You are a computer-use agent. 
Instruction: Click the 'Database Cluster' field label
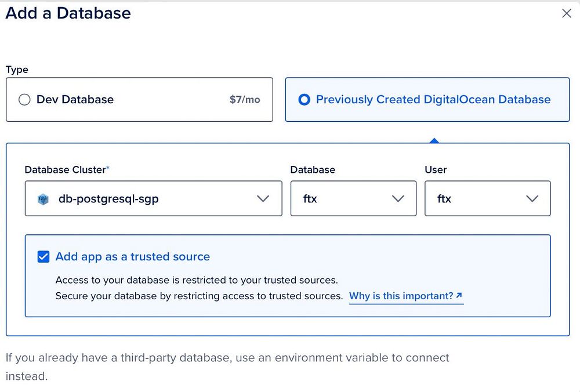(66, 170)
